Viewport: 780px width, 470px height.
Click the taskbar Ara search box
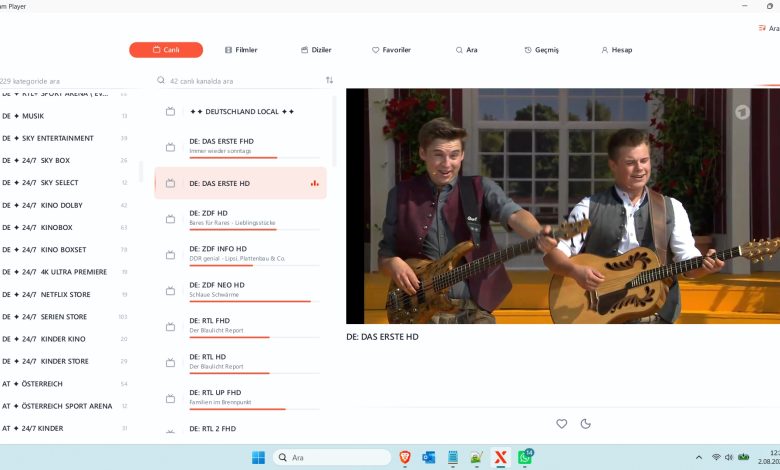[x=332, y=458]
